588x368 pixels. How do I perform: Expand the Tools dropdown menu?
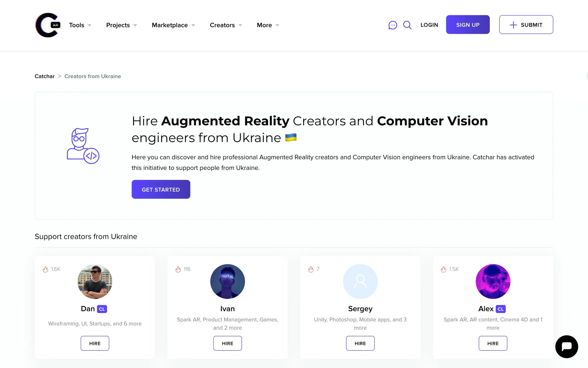coord(80,25)
